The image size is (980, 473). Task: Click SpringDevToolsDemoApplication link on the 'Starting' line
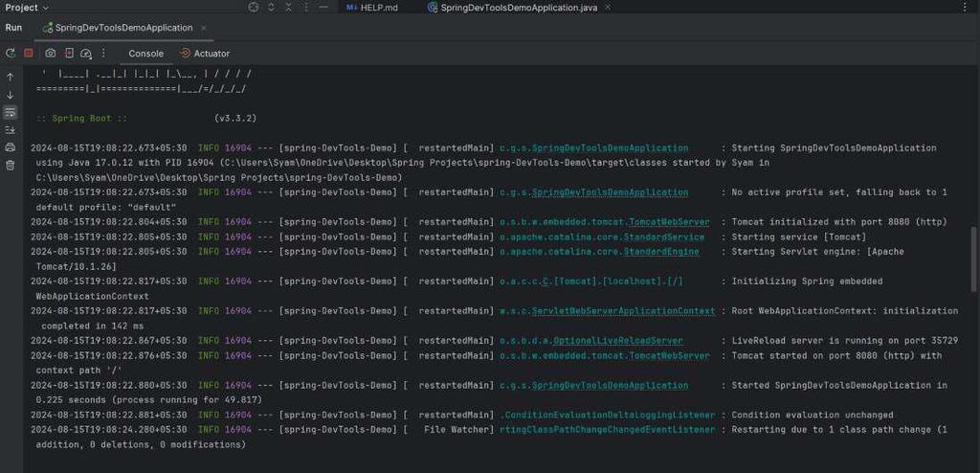610,148
